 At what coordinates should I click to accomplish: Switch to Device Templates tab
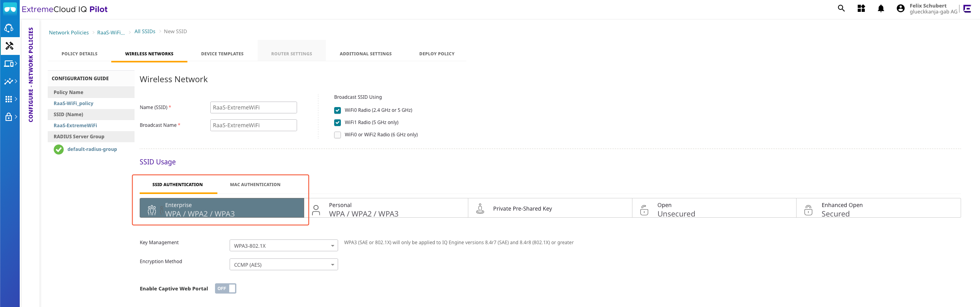pos(223,54)
